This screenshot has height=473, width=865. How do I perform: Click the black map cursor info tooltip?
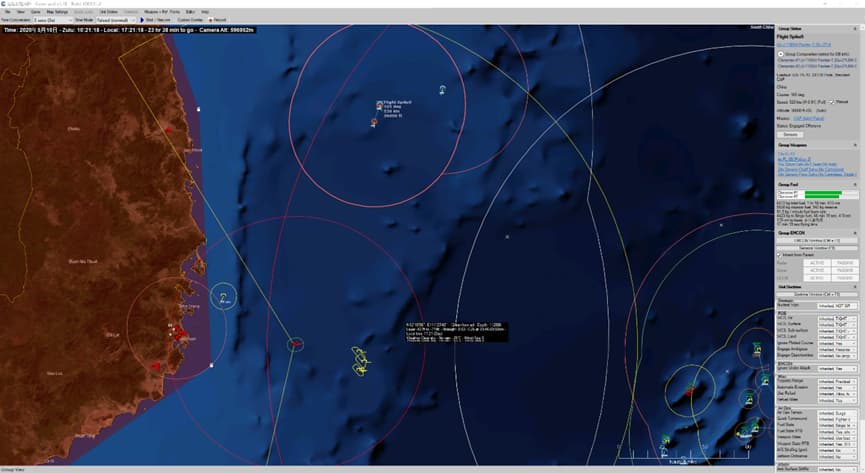point(456,332)
